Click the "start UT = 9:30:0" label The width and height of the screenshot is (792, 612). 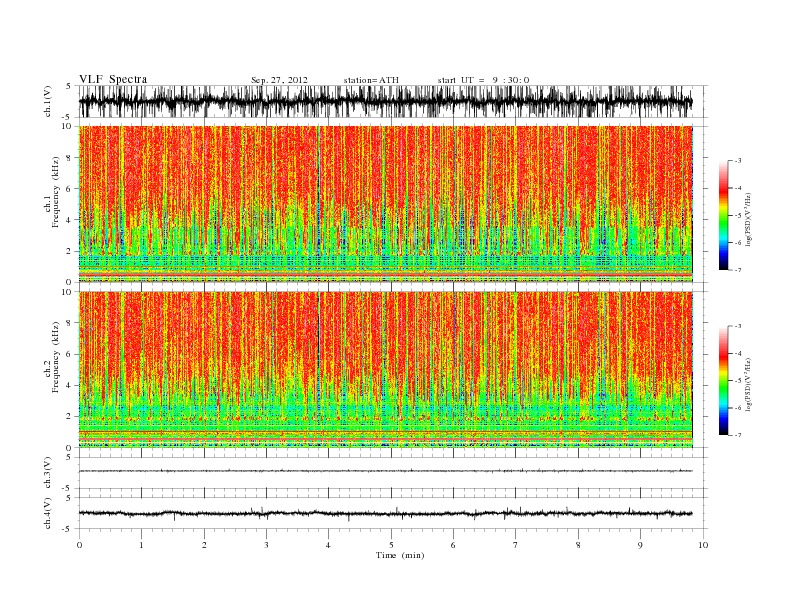(x=483, y=80)
